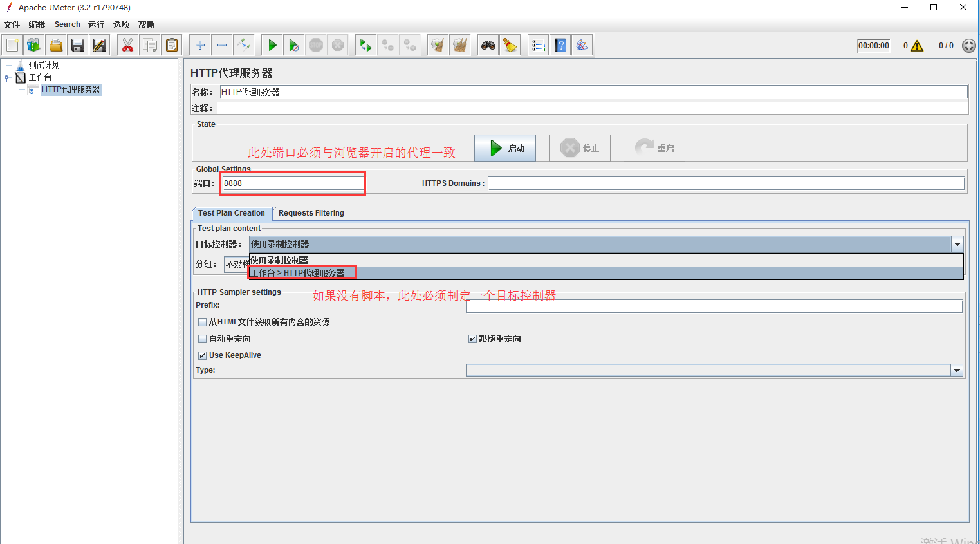980x544 pixels.
Task: Switch to Test Plan Creation tab
Action: click(x=232, y=213)
